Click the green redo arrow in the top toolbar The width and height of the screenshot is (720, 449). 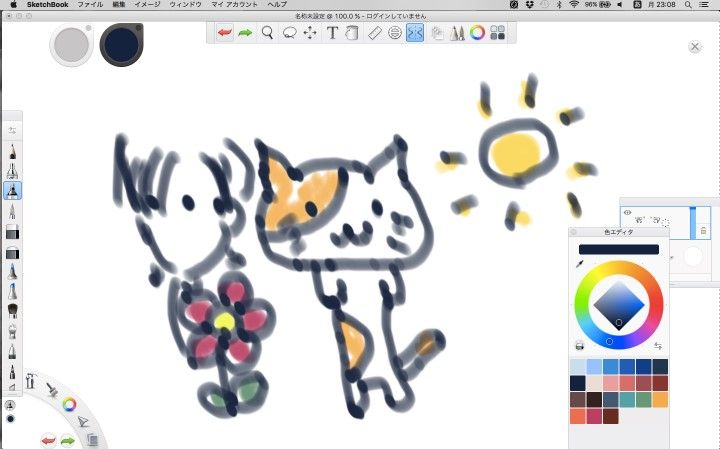tap(245, 33)
